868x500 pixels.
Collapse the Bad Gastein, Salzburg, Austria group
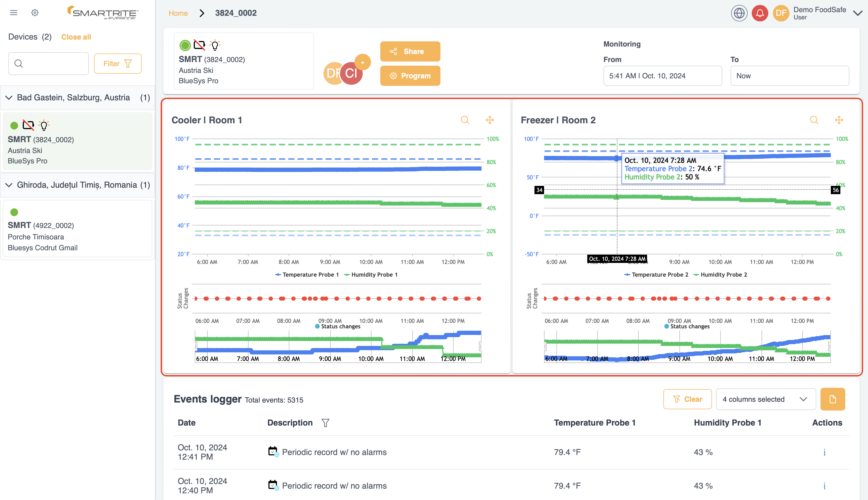[9, 98]
